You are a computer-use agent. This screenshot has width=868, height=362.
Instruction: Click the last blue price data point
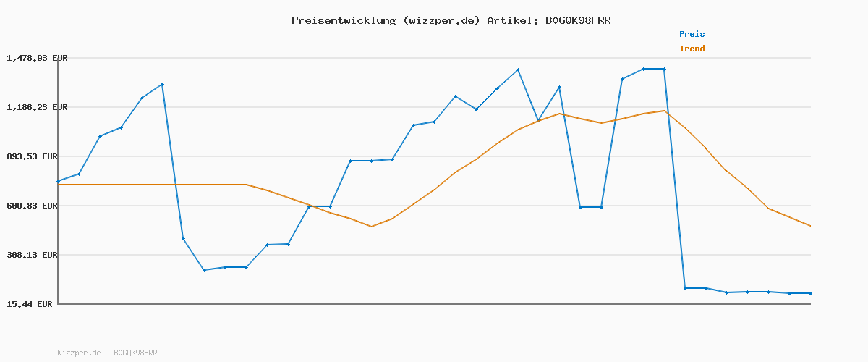point(810,293)
